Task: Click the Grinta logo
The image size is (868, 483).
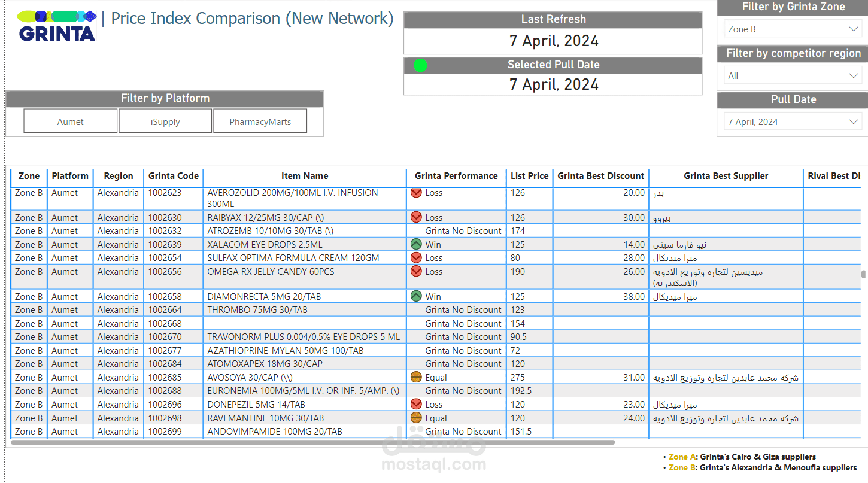Action: pyautogui.click(x=57, y=26)
